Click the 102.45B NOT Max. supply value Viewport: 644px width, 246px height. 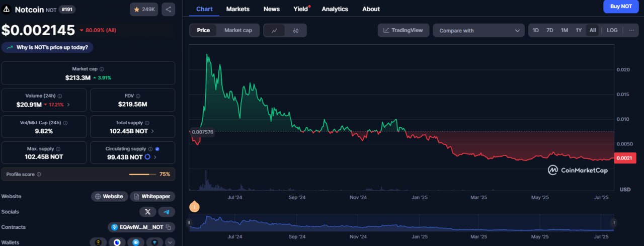[x=44, y=157]
